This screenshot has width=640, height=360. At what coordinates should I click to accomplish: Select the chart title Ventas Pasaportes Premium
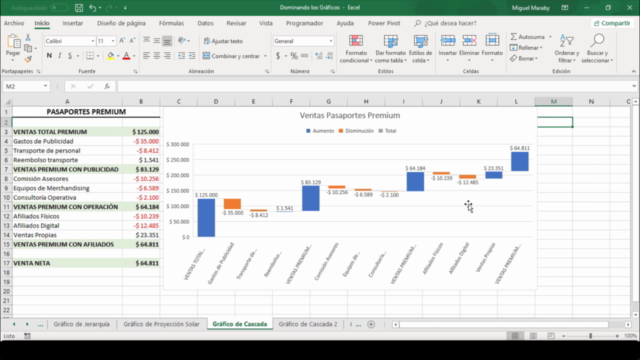350,116
